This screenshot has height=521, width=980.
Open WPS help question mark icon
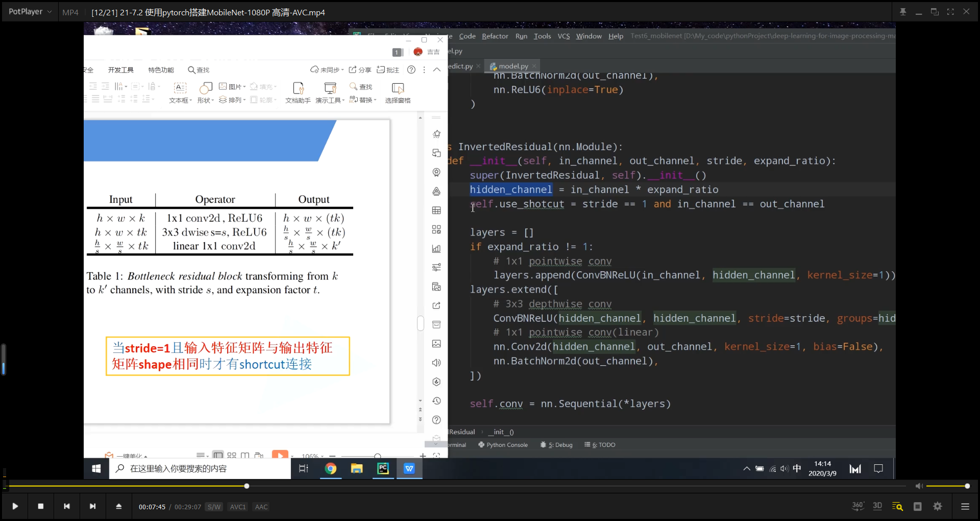[411, 70]
